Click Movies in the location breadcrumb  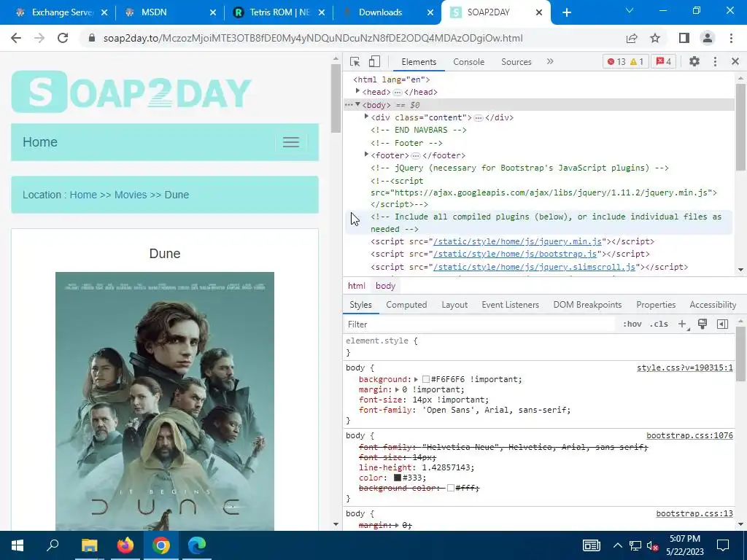click(x=131, y=195)
